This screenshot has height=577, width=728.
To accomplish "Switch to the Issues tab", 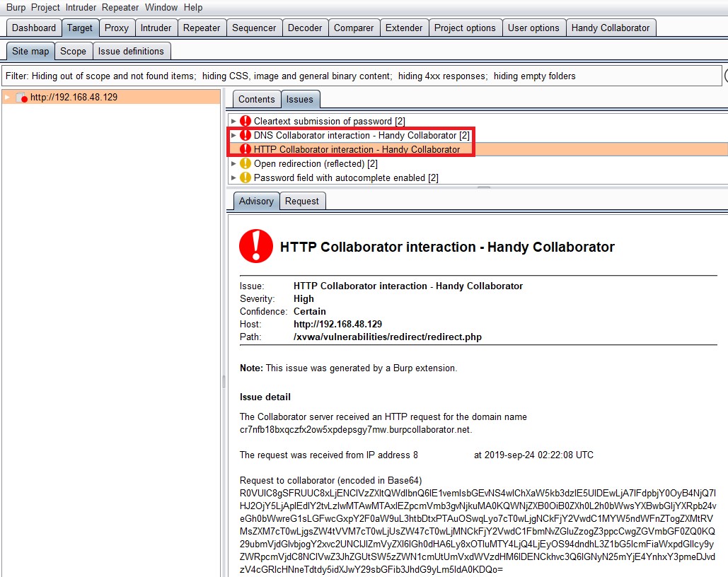I will tap(300, 99).
